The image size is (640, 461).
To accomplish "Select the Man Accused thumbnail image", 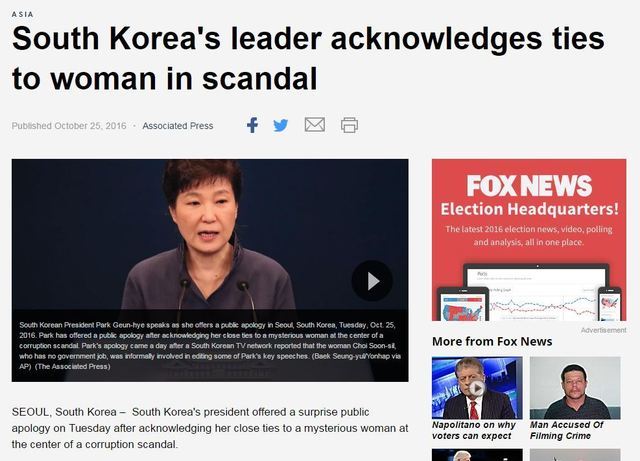I will (575, 388).
